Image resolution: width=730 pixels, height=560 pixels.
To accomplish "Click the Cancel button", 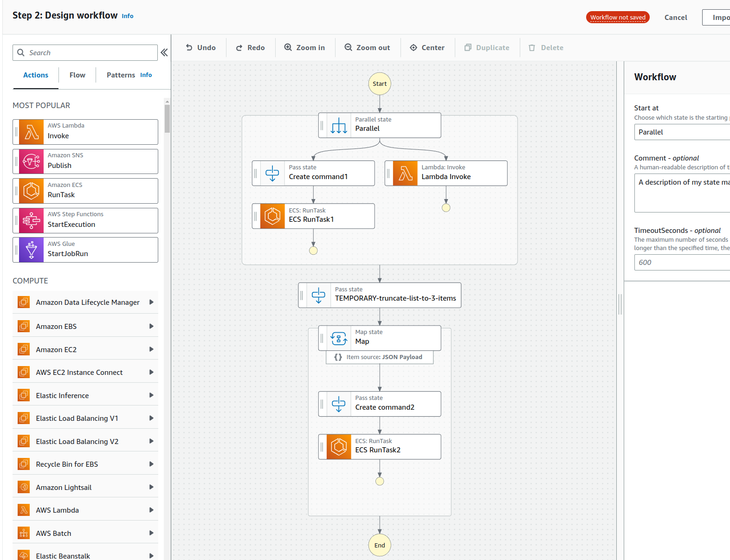I will tap(676, 18).
